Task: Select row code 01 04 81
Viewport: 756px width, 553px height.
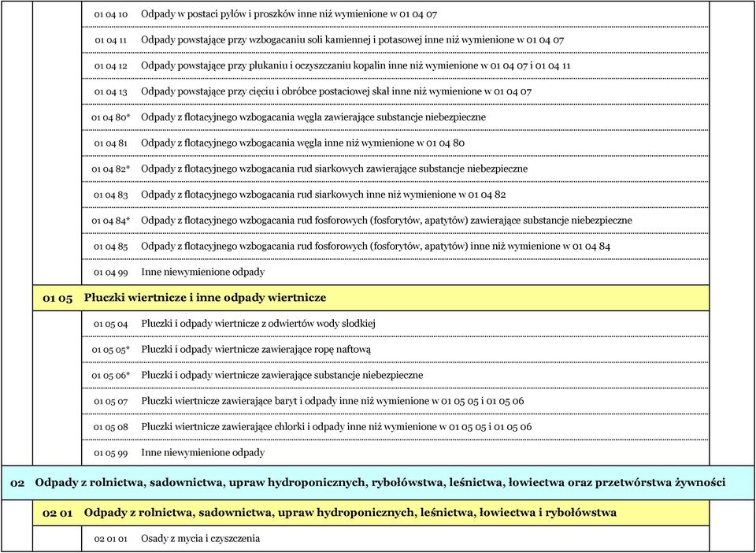Action: pyautogui.click(x=111, y=143)
